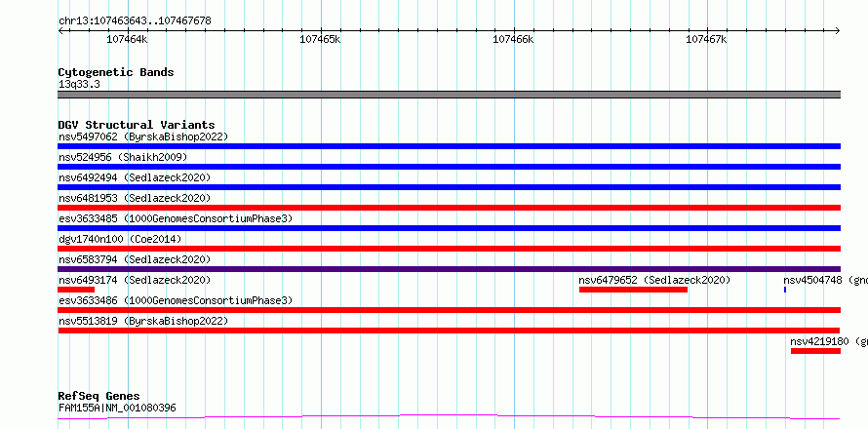Click the nsv4219180 variant label
The image size is (868, 429).
click(x=829, y=341)
